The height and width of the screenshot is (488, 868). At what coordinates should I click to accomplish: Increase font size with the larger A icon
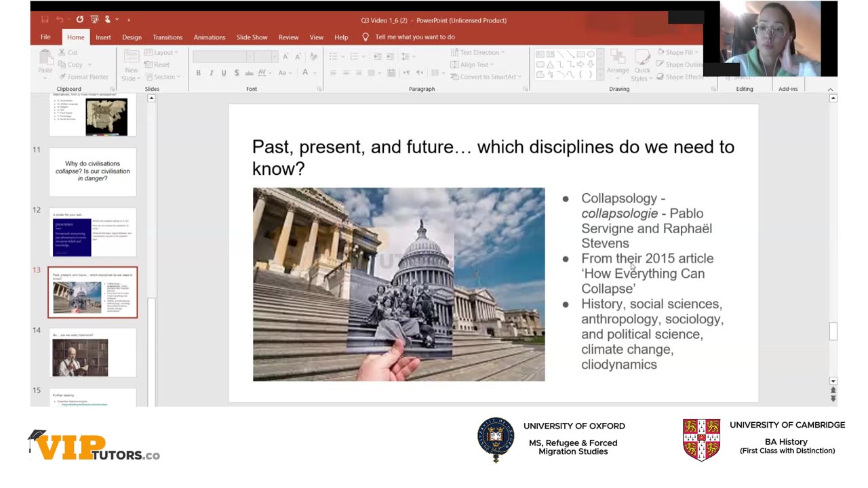coord(286,56)
